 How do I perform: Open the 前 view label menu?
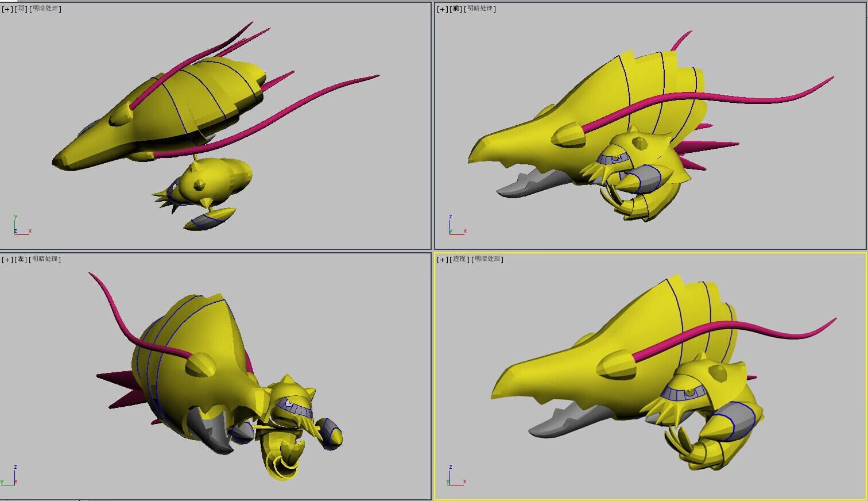[456, 9]
